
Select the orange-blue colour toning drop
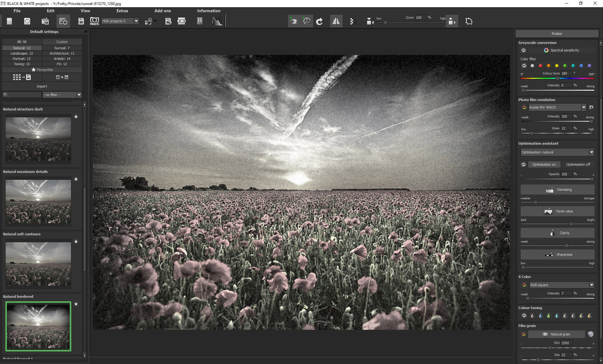tap(589, 316)
